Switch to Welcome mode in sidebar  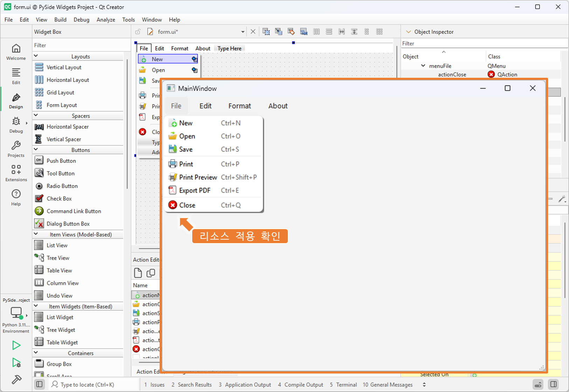pos(16,52)
